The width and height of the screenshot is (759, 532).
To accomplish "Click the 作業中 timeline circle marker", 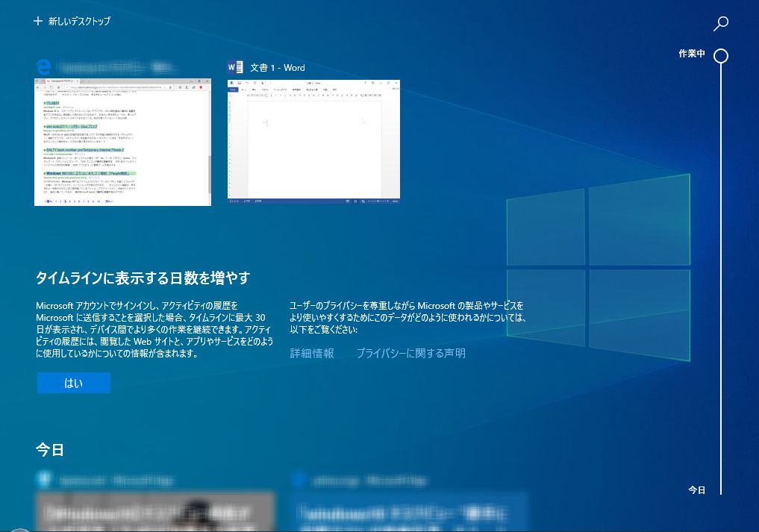I will (x=721, y=56).
